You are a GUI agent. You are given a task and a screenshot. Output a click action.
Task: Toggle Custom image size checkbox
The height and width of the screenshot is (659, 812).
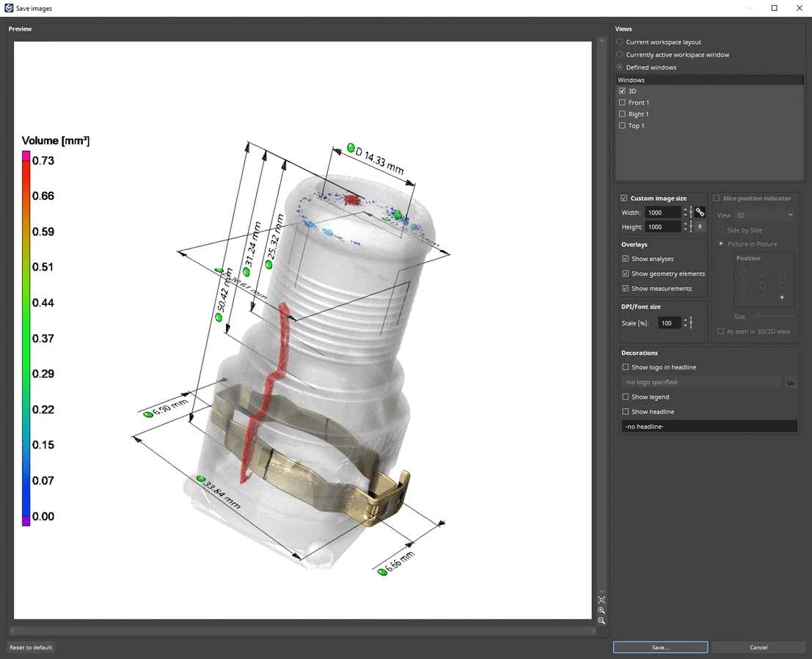click(624, 198)
